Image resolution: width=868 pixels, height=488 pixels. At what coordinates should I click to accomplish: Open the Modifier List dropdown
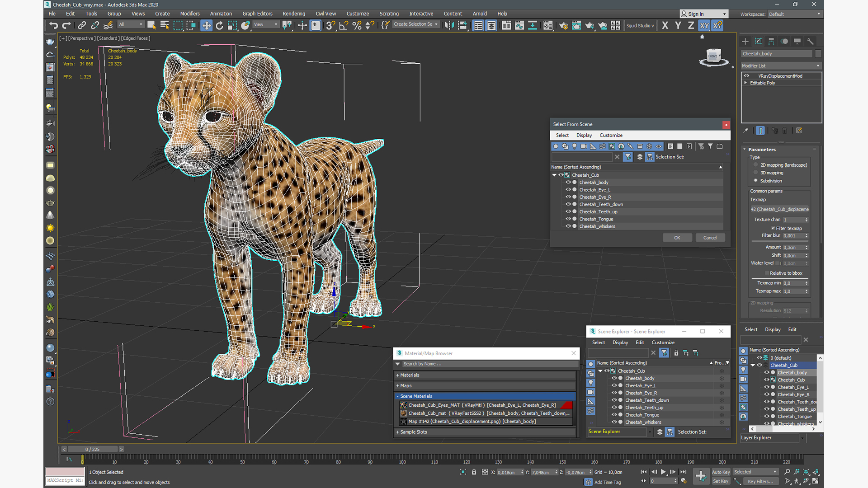tap(781, 66)
